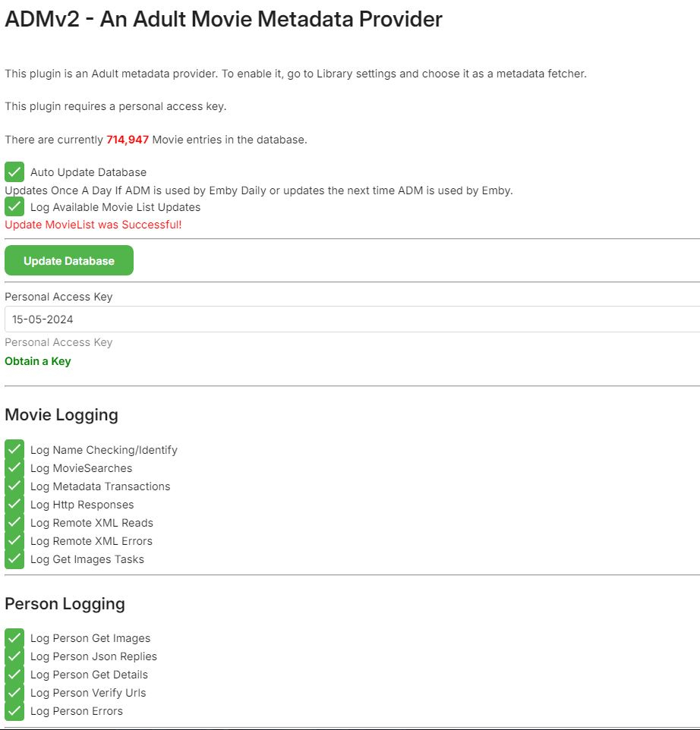
Task: Click the red 714,947 movie count
Action: pos(128,140)
